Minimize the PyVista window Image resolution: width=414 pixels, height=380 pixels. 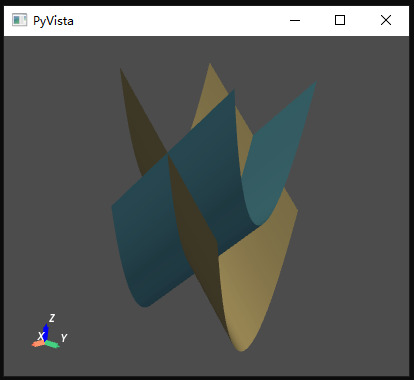295,20
